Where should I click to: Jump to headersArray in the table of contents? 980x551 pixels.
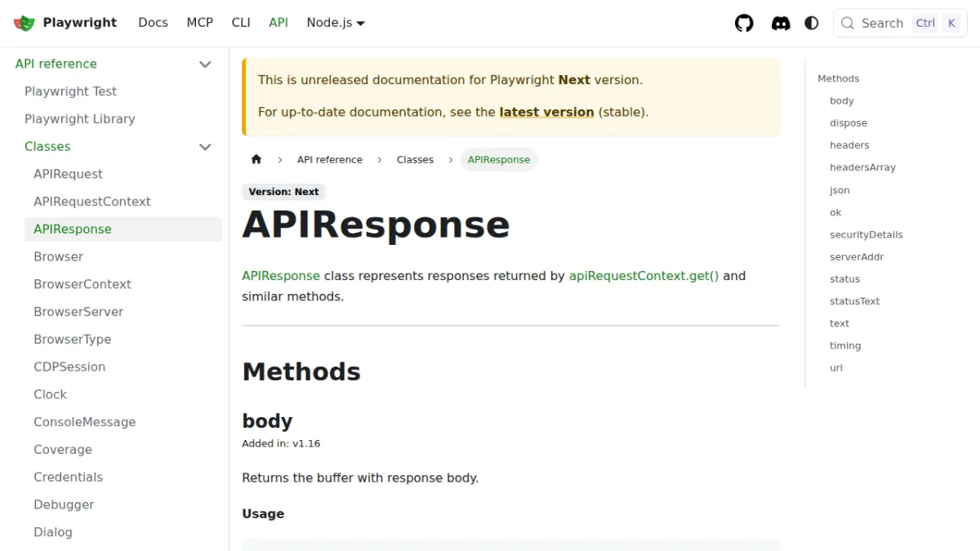[x=862, y=167]
